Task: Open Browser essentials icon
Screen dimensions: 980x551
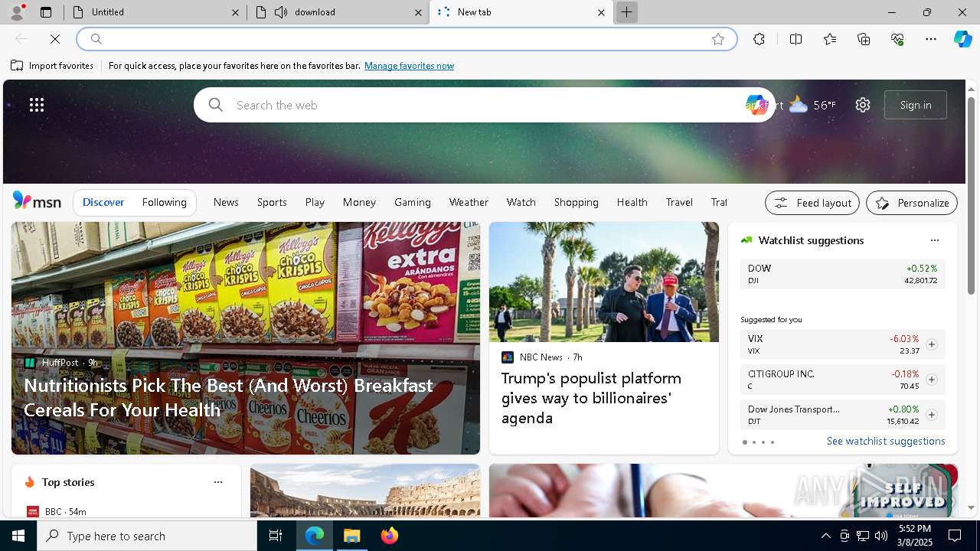Action: tap(897, 39)
